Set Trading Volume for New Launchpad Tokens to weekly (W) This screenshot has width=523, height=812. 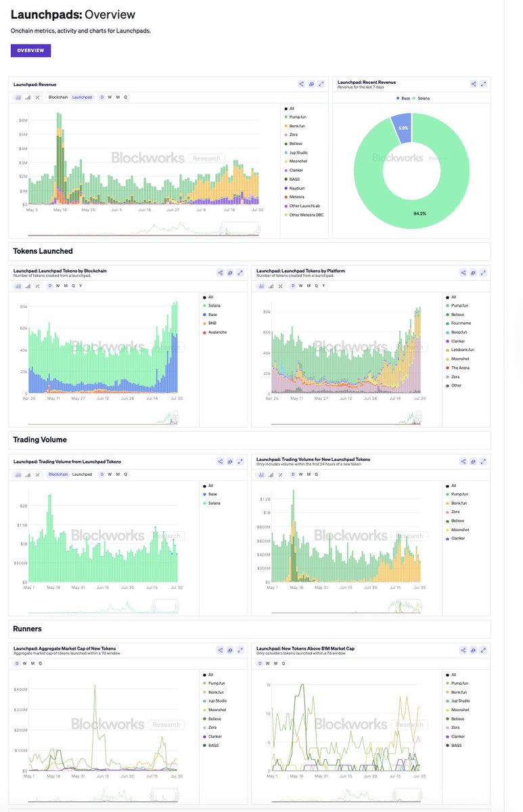point(301,474)
